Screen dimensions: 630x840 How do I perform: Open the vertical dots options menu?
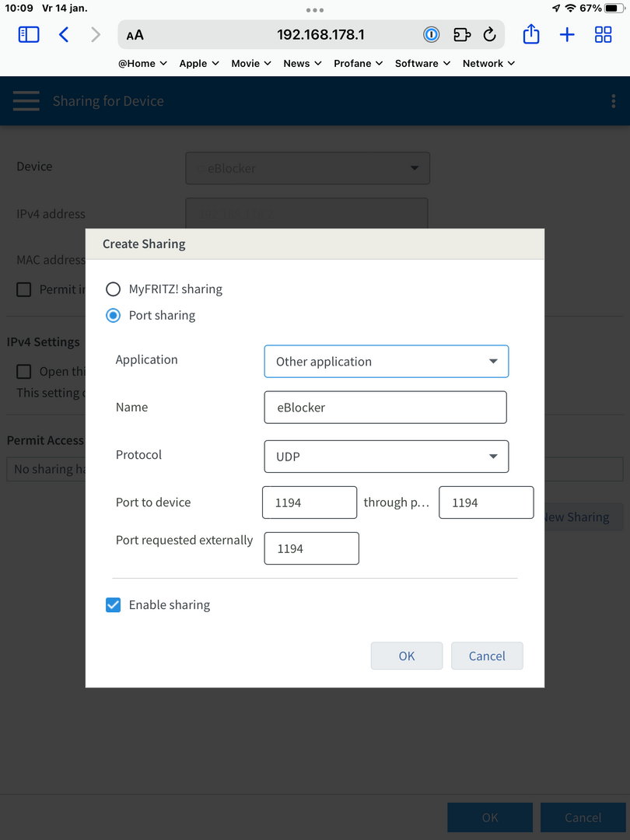(614, 101)
